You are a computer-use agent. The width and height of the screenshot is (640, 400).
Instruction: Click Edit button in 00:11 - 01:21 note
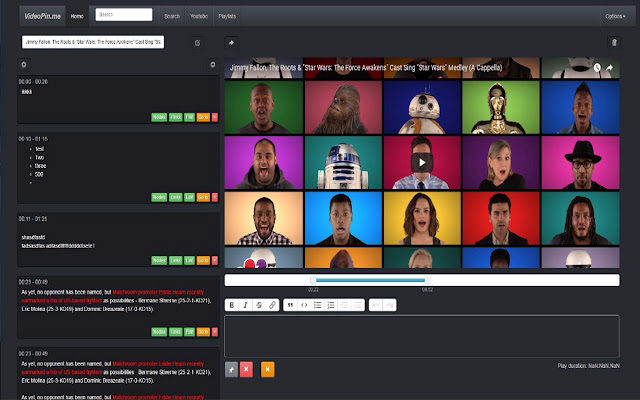click(x=189, y=260)
